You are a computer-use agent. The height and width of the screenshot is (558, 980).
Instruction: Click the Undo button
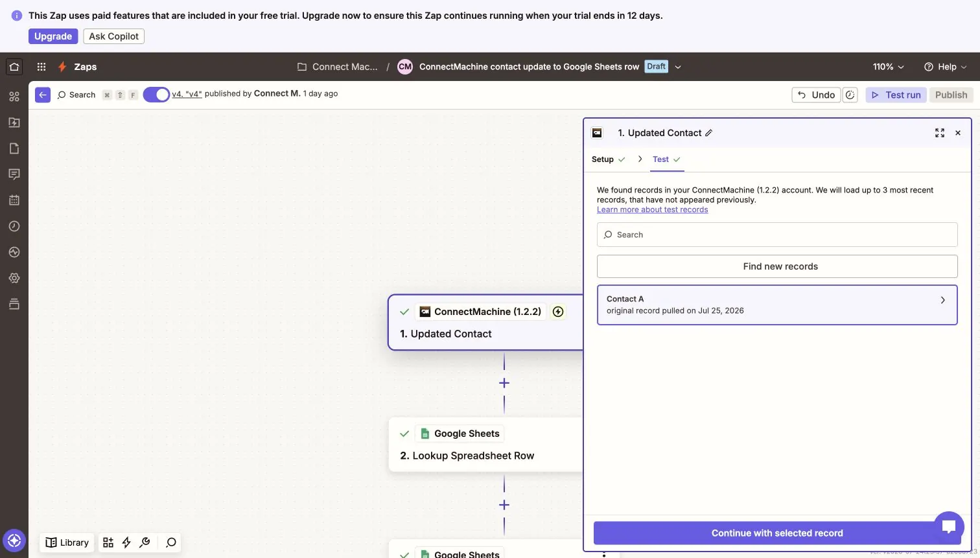(816, 95)
